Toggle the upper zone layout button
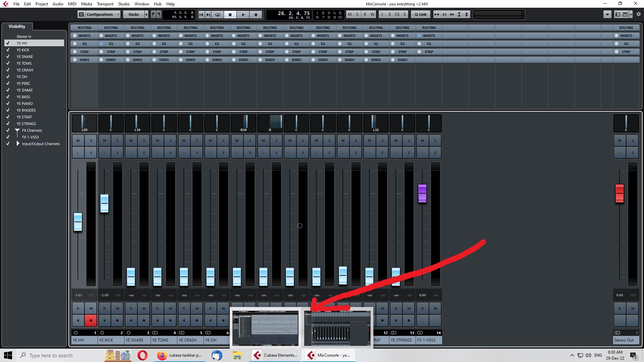Image resolution: width=644 pixels, height=362 pixels. [625, 14]
